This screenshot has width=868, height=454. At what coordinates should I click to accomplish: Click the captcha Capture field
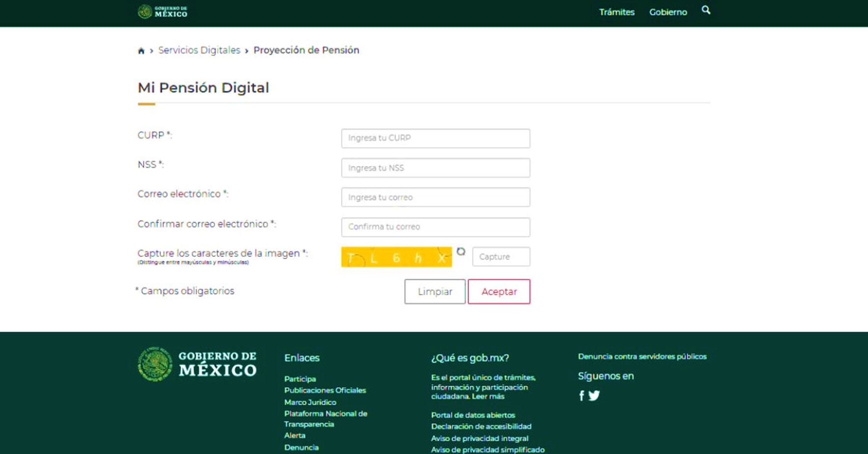(501, 256)
